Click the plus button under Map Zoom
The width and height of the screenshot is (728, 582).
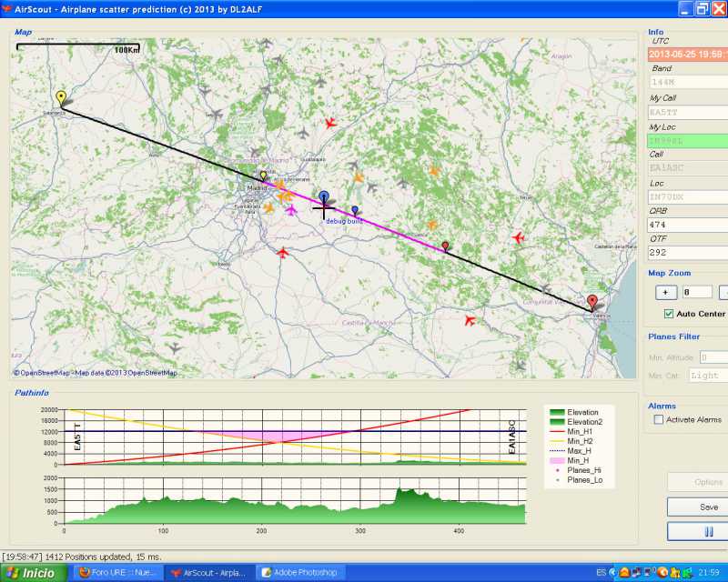[665, 292]
